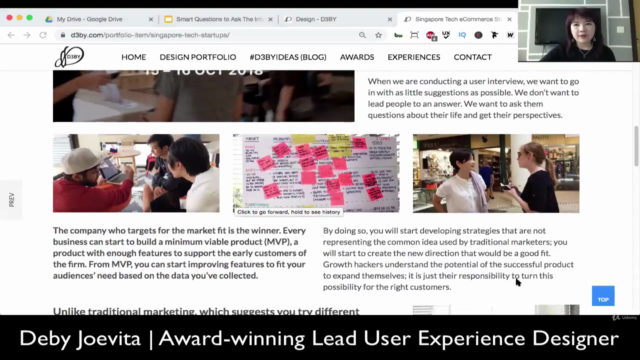
Task: Close the Smart Questions to Ask tab
Action: click(270, 19)
